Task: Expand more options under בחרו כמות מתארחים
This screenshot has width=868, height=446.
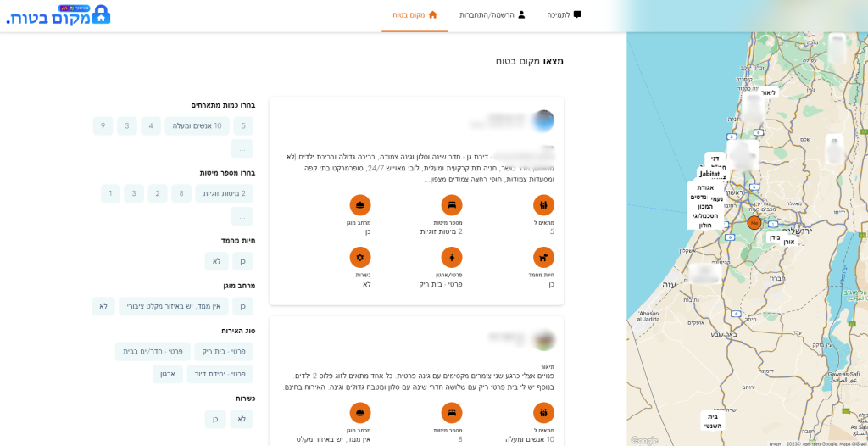Action: (x=242, y=148)
